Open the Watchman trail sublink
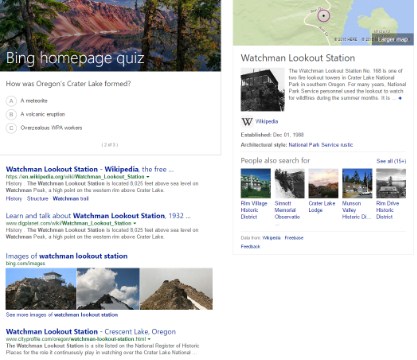The image size is (417, 360). (x=71, y=199)
